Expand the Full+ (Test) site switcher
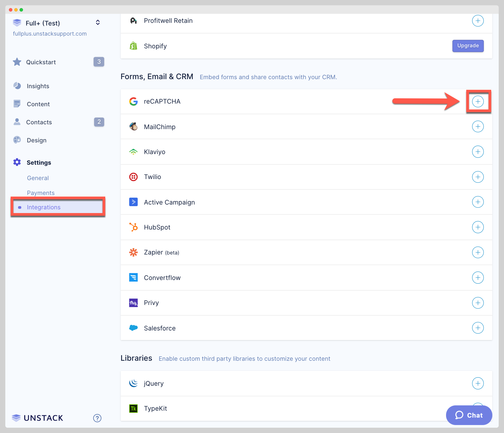 98,23
